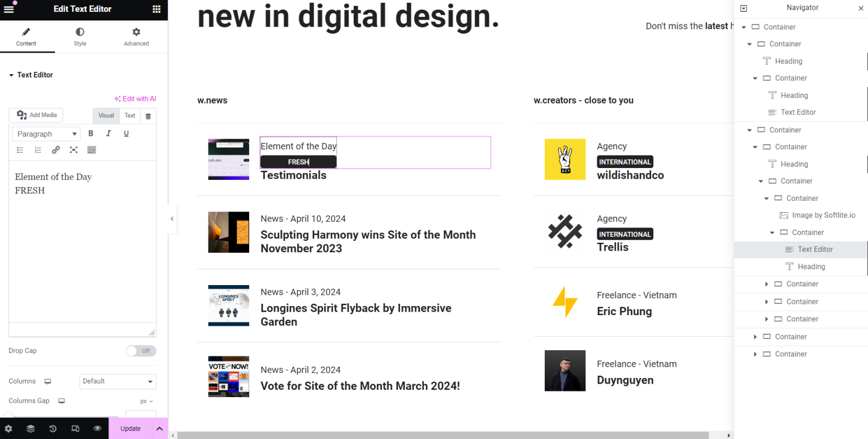Toggle the extra toolbar row icon
This screenshot has width=868, height=439.
pos(92,150)
